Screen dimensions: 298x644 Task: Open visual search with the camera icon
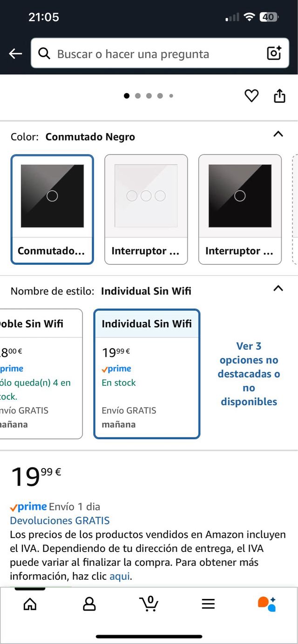274,53
